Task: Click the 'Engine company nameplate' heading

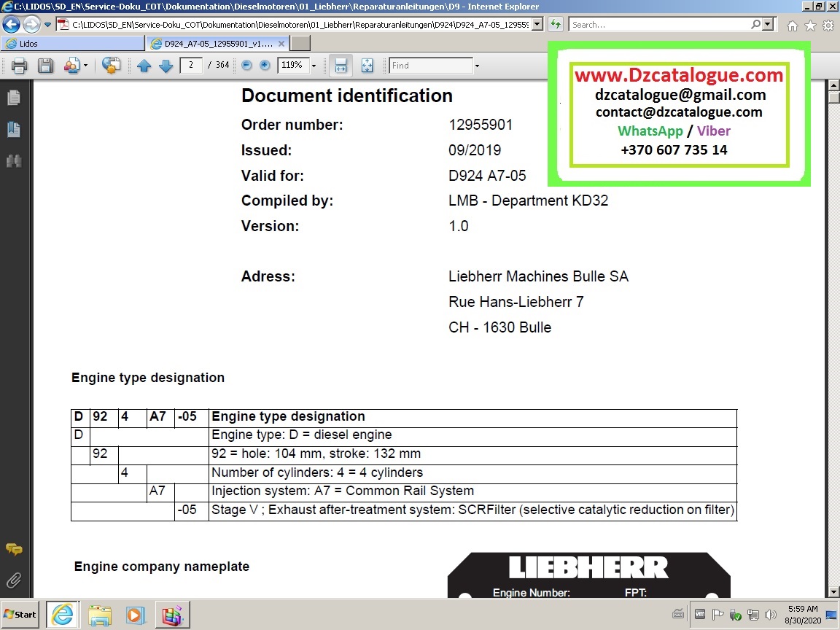Action: coord(162,567)
